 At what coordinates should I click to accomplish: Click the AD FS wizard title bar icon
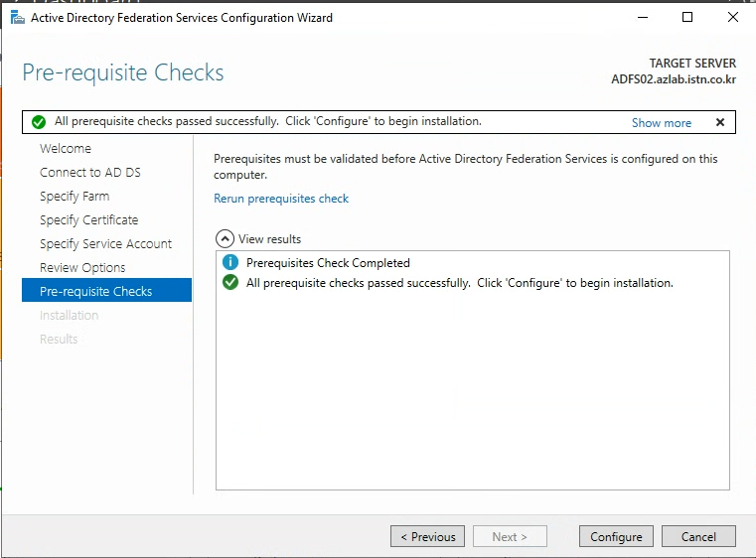17,18
